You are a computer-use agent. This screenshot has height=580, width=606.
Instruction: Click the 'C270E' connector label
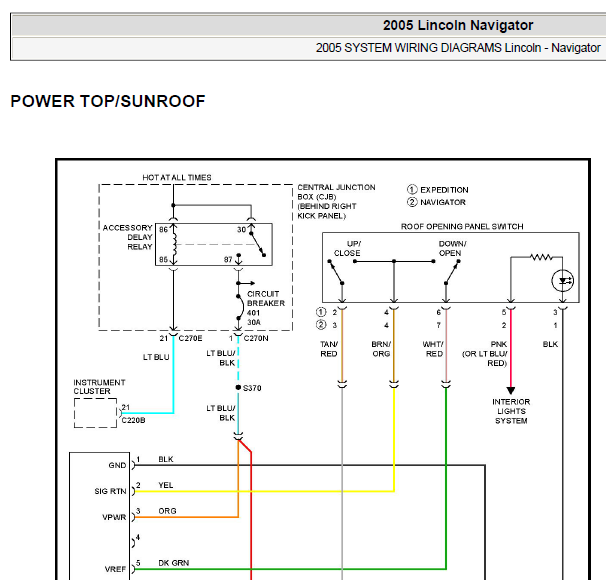click(190, 338)
